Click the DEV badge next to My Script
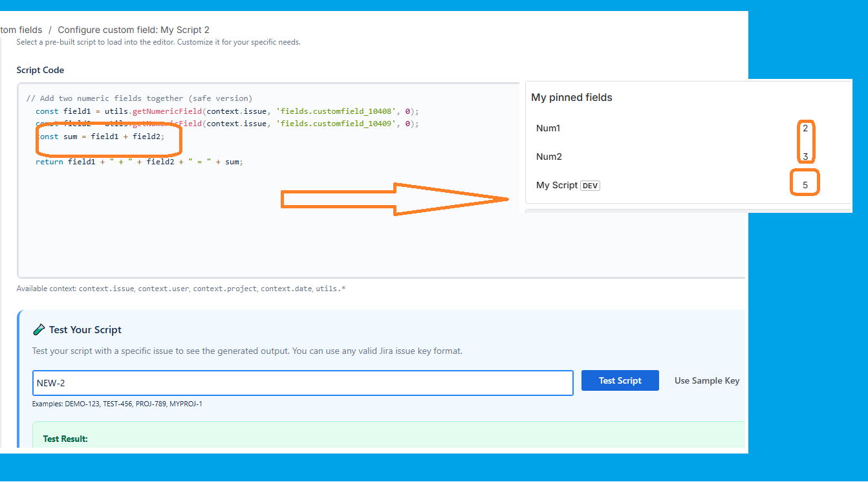This screenshot has width=868, height=482. click(590, 186)
